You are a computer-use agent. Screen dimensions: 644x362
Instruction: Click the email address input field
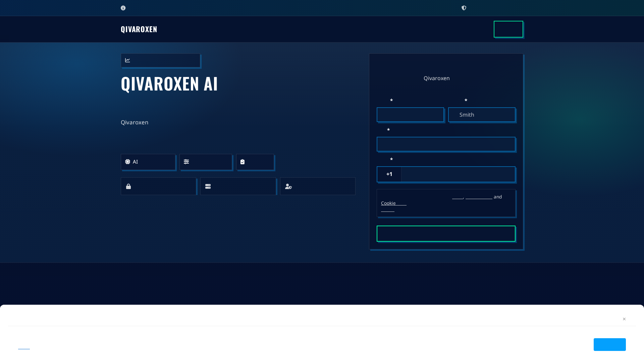(446, 144)
